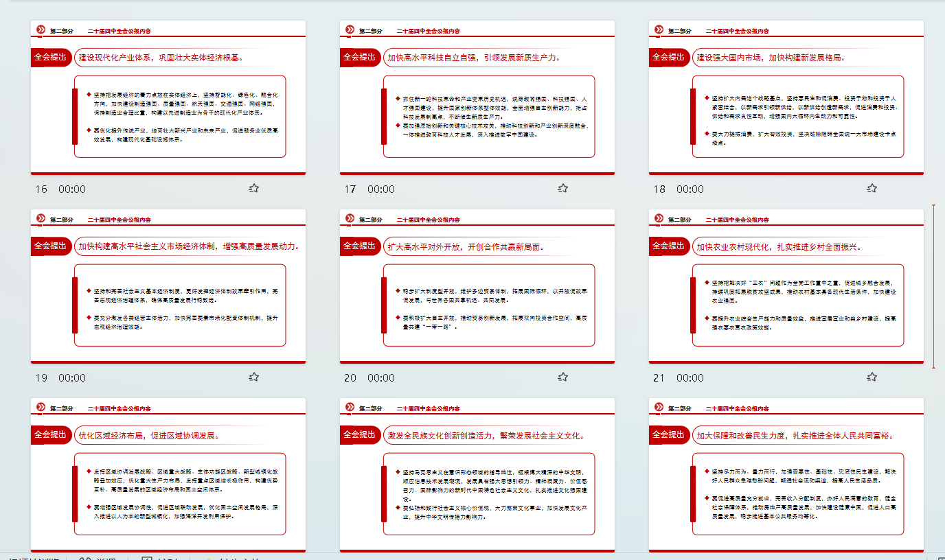Select slide 19 about 社会主义市场经济体制

[168, 286]
